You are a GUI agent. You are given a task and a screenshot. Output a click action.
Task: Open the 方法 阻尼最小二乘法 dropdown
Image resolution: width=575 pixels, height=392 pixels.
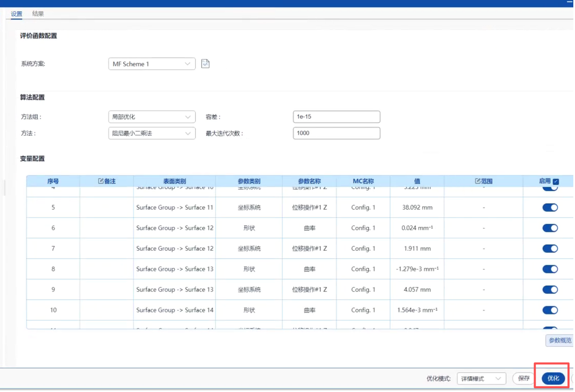pos(152,133)
